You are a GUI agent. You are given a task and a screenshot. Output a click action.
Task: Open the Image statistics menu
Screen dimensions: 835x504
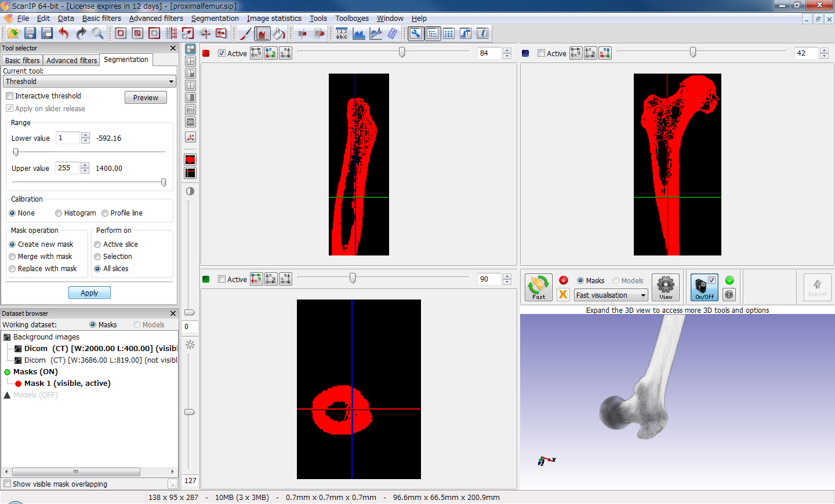(x=274, y=19)
